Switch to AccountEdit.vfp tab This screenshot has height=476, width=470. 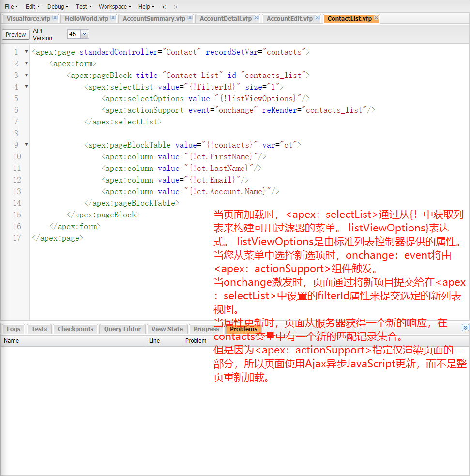point(289,18)
